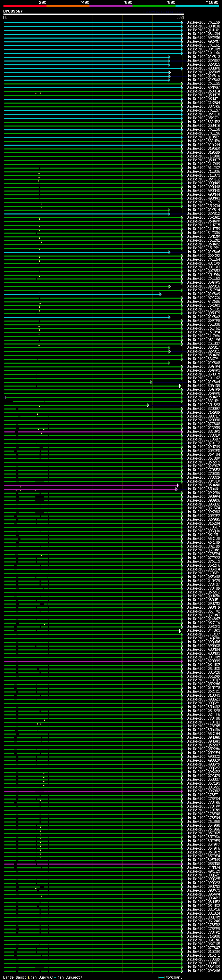Select label UniRef100_C7EXJ7
The height and width of the screenshot is (980, 222).
[203, 634]
